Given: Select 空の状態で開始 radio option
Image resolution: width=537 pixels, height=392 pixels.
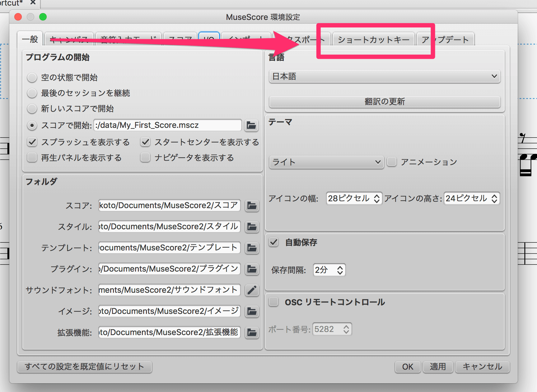Looking at the screenshot, I should point(32,77).
